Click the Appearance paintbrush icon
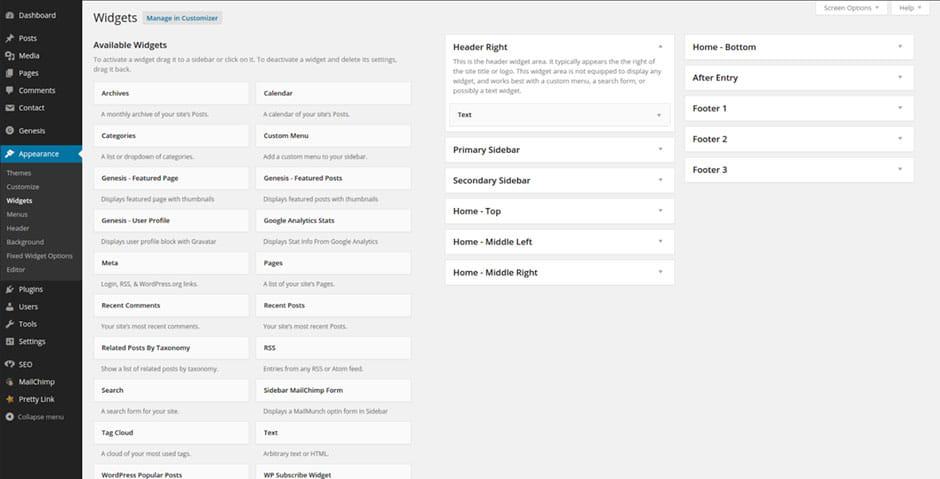940x479 pixels. tap(10, 154)
